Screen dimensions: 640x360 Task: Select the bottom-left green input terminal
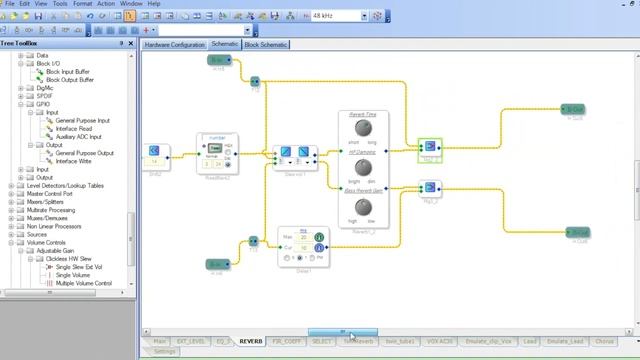(218, 264)
